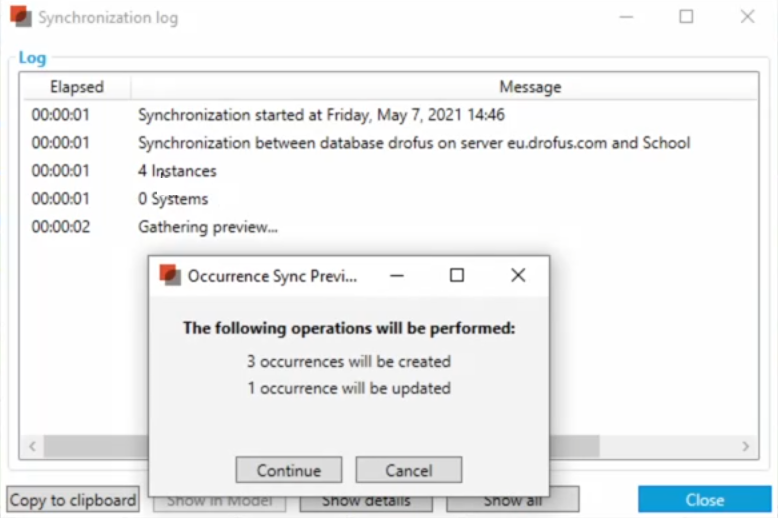Close the Occurrence Sync Preview dialog with X
The width and height of the screenshot is (778, 518).
[518, 275]
